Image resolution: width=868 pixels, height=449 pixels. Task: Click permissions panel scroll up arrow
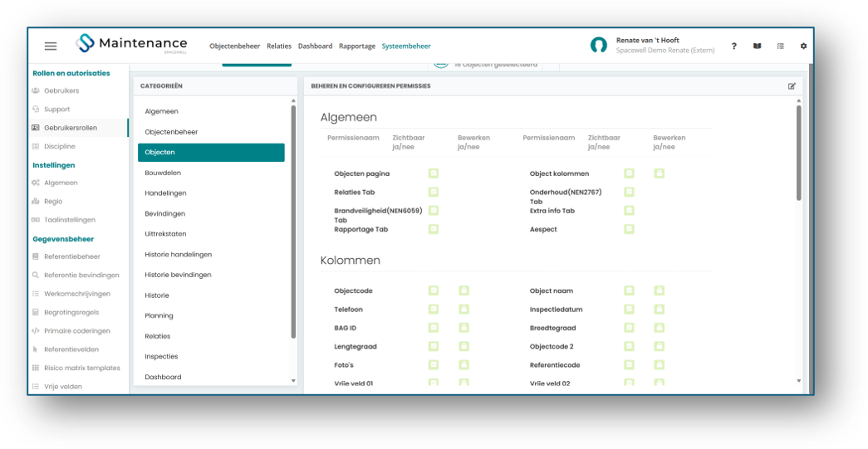[799, 100]
